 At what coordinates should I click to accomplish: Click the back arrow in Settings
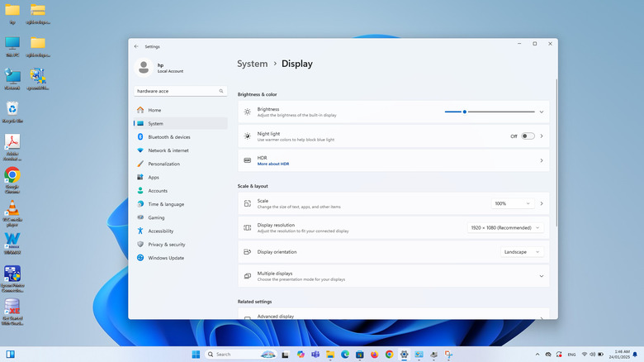click(136, 47)
